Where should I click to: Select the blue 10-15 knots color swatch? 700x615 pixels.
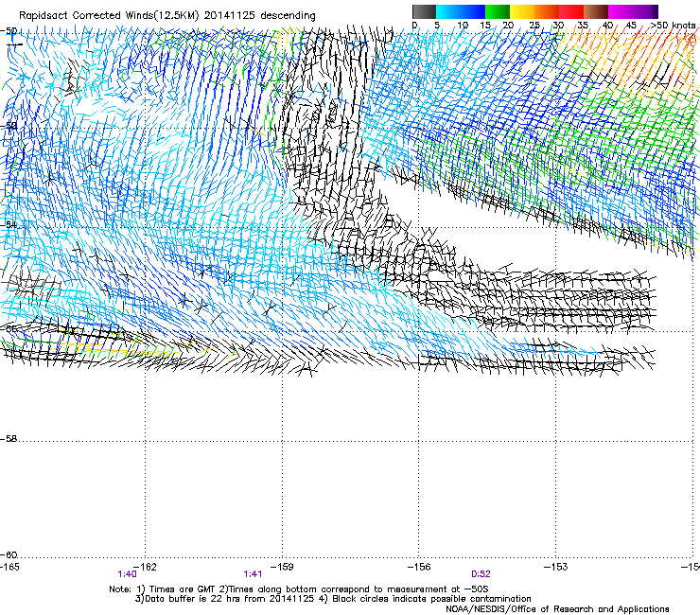click(473, 11)
